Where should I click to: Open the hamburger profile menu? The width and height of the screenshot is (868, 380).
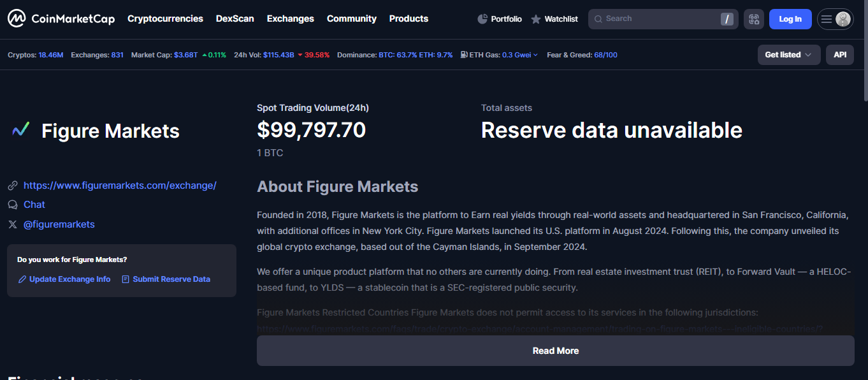click(x=827, y=19)
